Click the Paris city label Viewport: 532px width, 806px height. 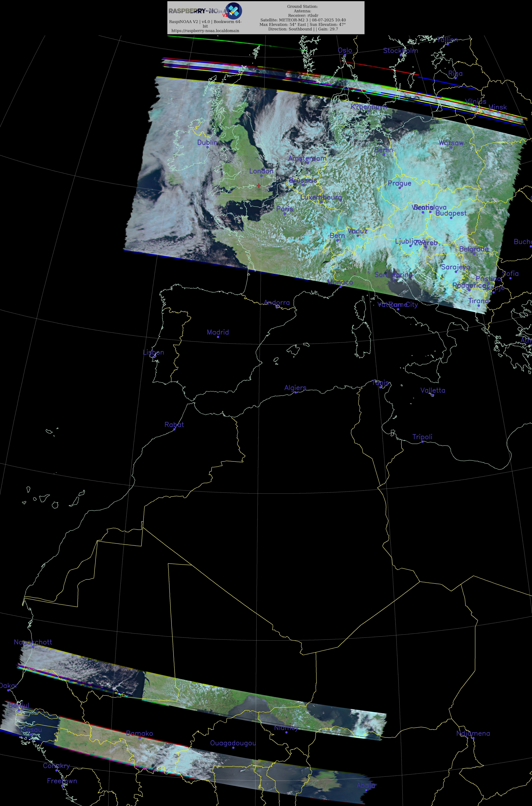pyautogui.click(x=285, y=209)
